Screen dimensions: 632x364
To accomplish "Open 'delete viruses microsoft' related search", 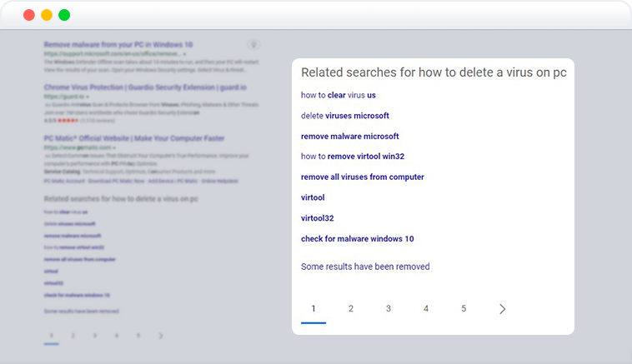I will tap(345, 116).
